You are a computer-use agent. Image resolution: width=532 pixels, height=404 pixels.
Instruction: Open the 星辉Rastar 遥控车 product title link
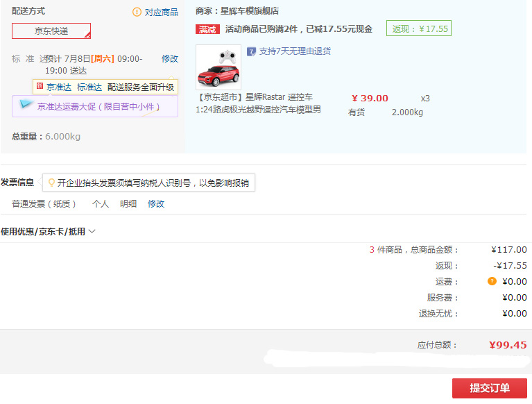259,103
